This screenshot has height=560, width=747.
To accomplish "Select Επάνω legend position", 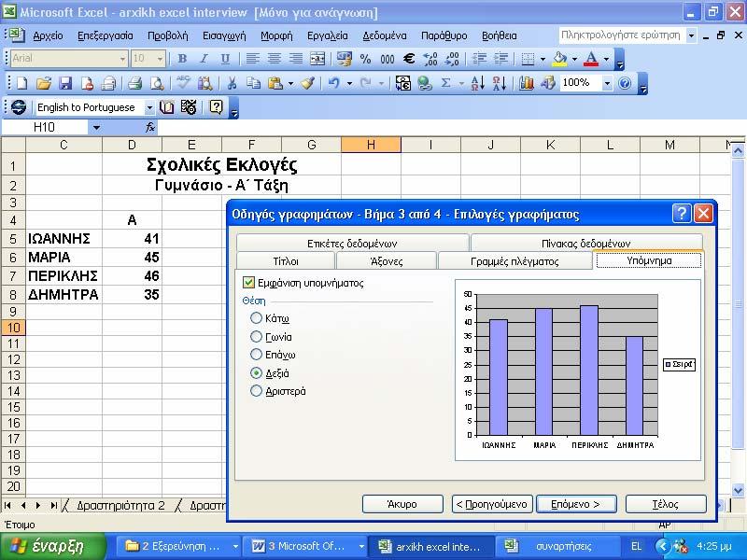I will pos(256,355).
